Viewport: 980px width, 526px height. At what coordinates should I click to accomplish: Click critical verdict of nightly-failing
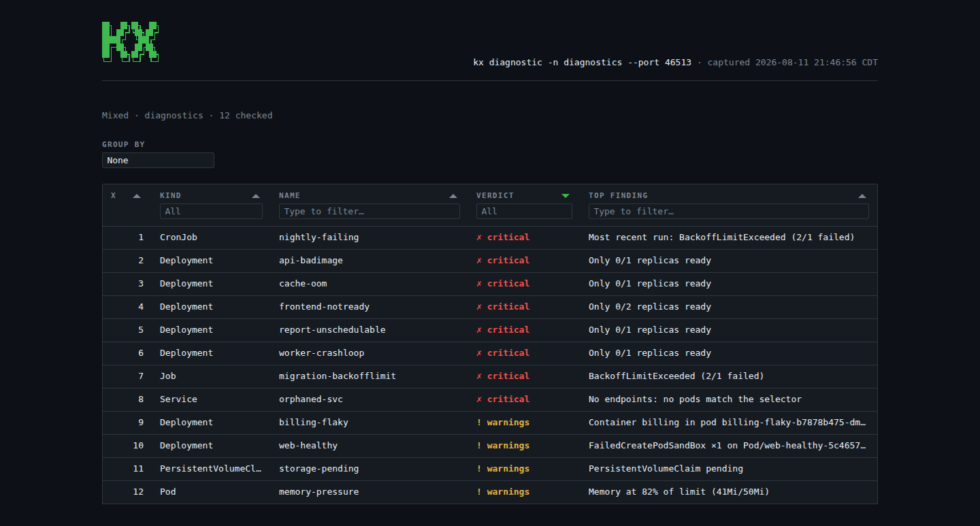[x=503, y=237]
